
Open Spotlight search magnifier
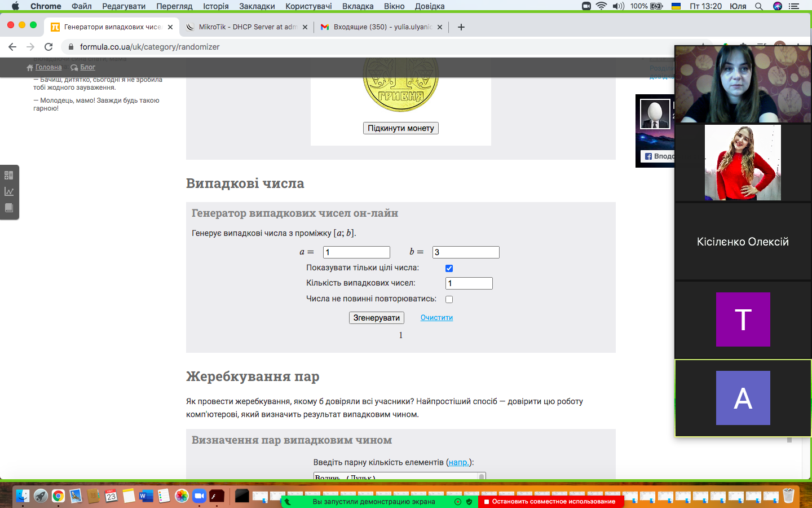click(759, 6)
